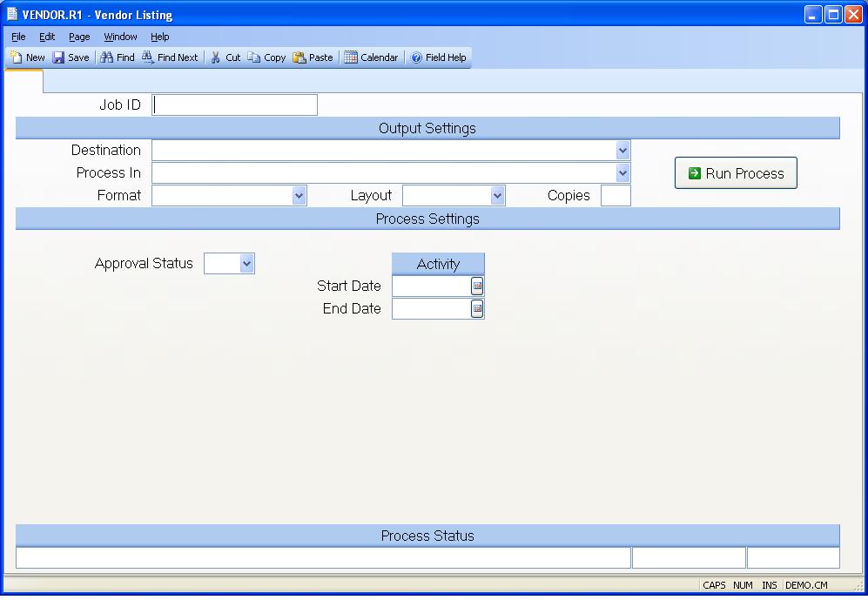This screenshot has width=868, height=600.
Task: Open the Format dropdown list
Action: coord(299,196)
